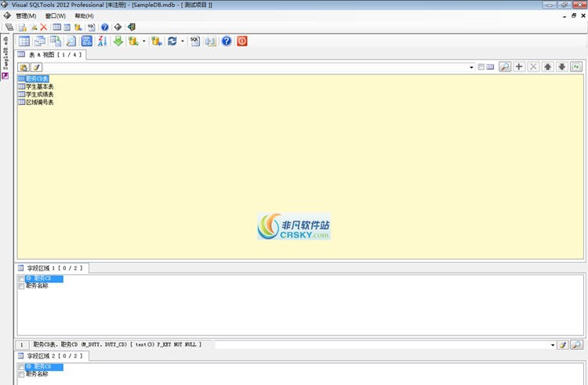Click the column layout panel icon

pos(210,42)
